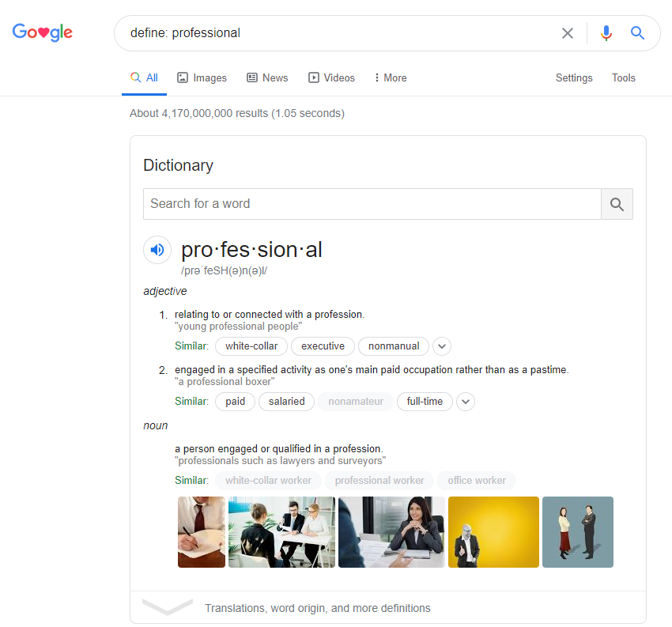Screen dimensions: 672x627
Task: Select the 'executive' similar word chip
Action: (323, 346)
